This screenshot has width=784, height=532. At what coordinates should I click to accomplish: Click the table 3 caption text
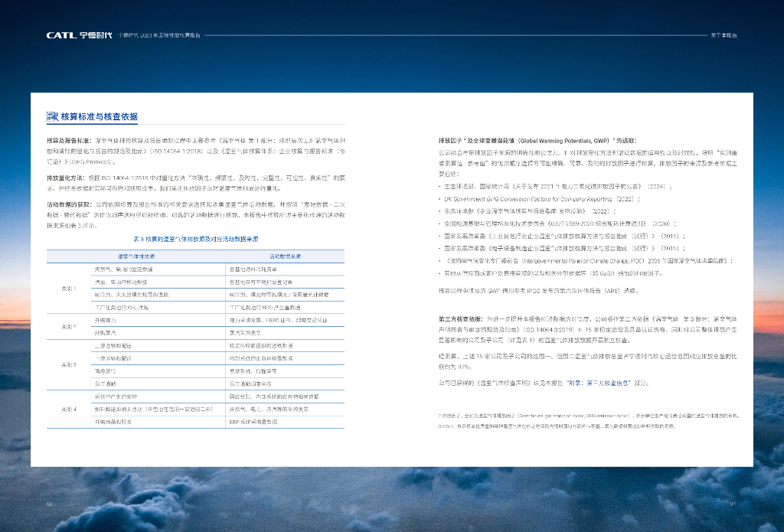(195, 239)
